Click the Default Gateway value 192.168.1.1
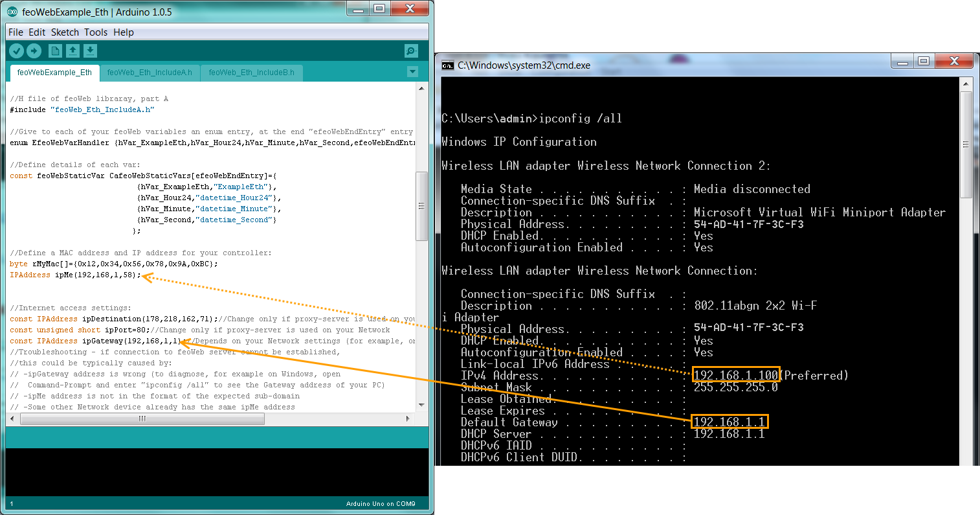Viewport: 980px width, 515px height. pyautogui.click(x=729, y=422)
